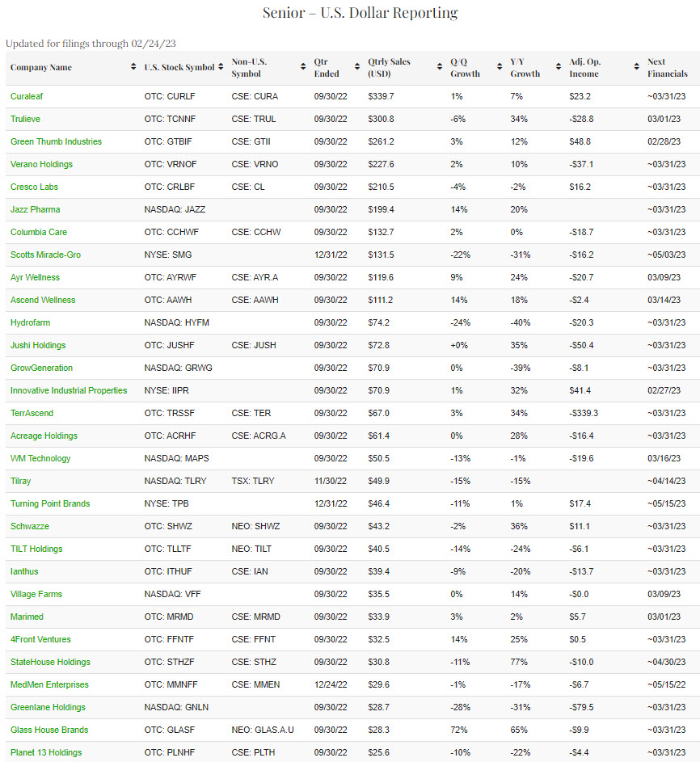Viewport: 700px width, 762px height.
Task: Click the MedMen Enterprises link
Action: tap(49, 684)
